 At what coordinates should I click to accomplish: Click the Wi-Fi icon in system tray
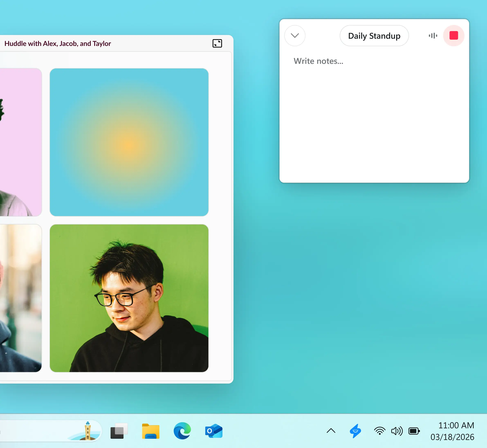[379, 431]
